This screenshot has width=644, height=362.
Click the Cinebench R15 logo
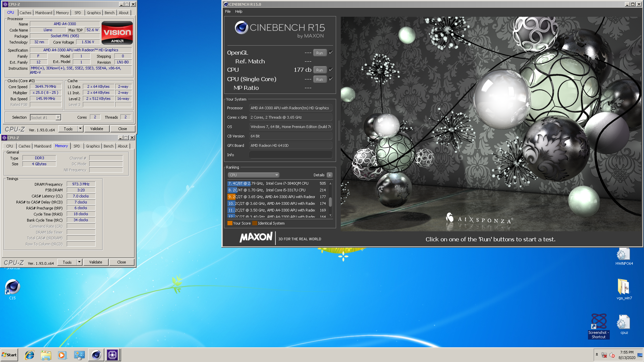[280, 30]
